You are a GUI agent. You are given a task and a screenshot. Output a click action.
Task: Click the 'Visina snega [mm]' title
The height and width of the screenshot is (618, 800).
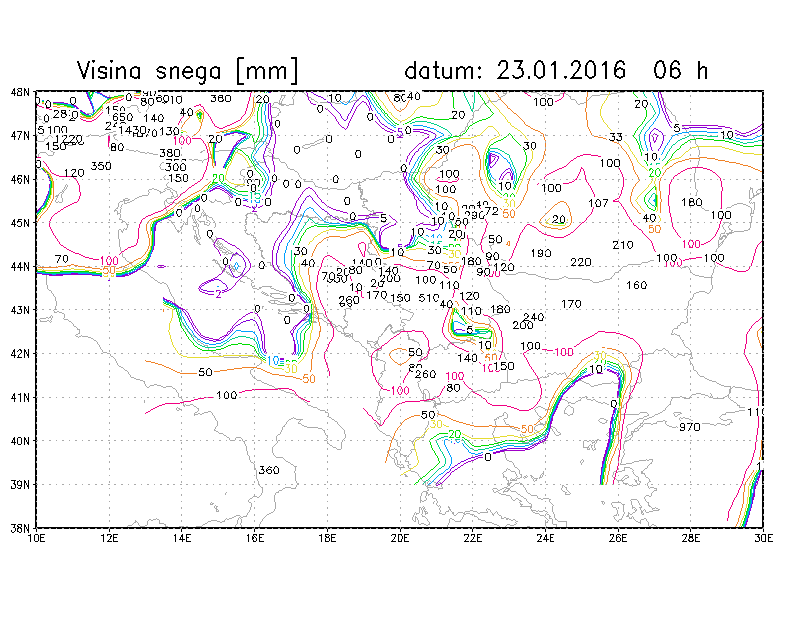pos(187,70)
